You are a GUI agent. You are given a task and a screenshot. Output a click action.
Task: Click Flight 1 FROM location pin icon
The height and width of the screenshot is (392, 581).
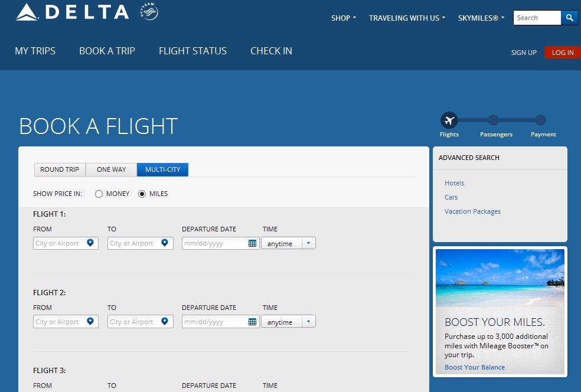(x=90, y=243)
